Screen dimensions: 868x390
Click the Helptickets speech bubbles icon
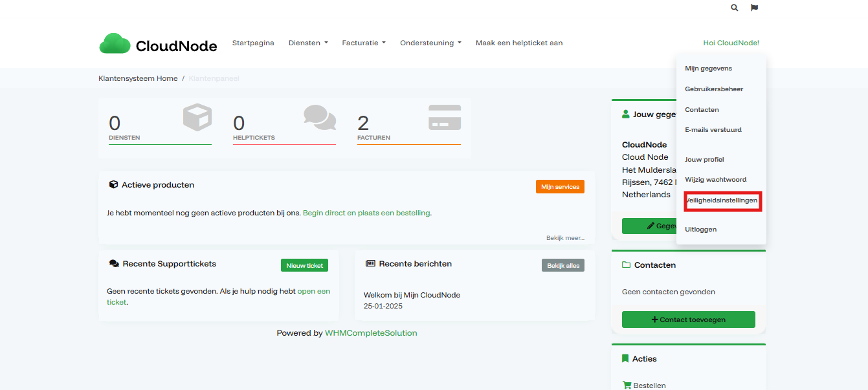(x=320, y=118)
